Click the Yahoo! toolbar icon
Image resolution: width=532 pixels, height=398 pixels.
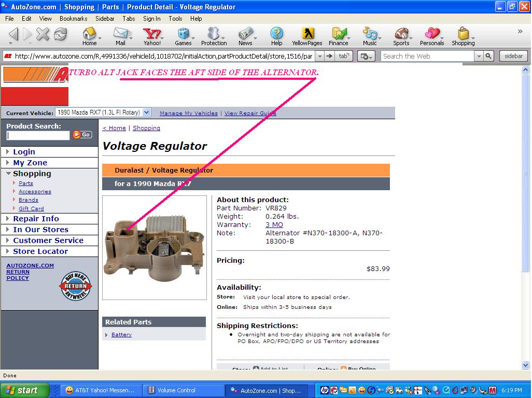152,35
